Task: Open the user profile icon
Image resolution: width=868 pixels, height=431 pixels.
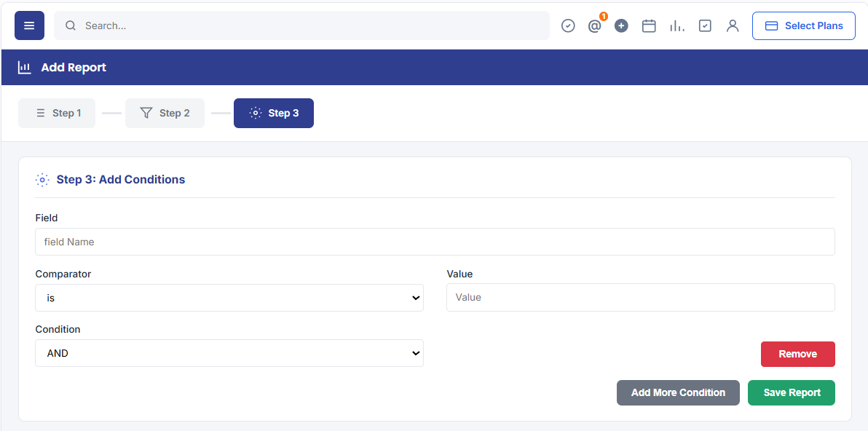Action: tap(733, 25)
